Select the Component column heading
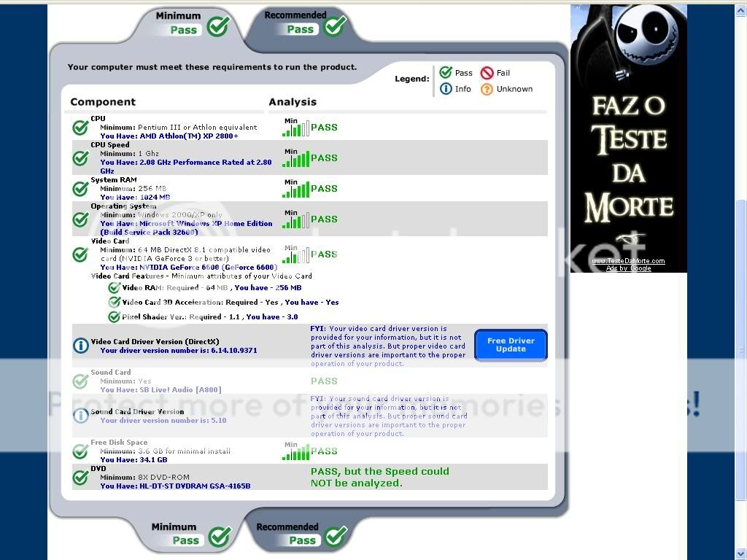Viewport: 747px width, 560px height. point(103,102)
